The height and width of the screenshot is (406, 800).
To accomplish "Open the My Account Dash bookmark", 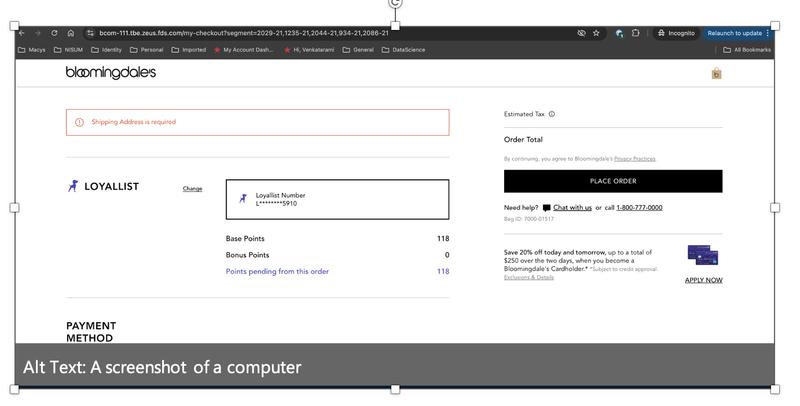I will click(243, 50).
